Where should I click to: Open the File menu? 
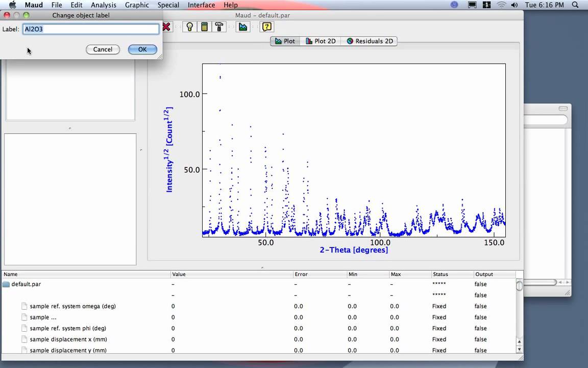point(57,5)
